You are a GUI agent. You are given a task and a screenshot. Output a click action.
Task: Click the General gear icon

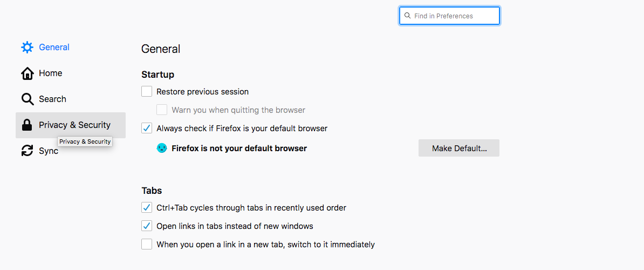coord(27,48)
